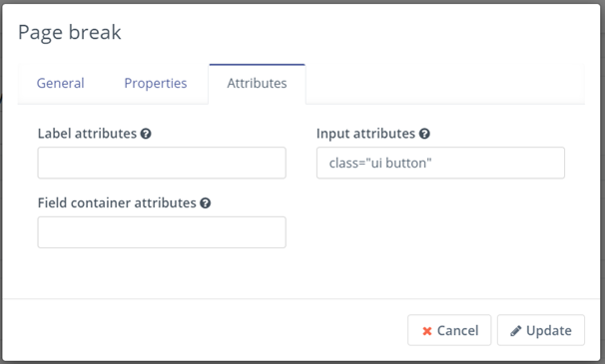Click the "Field container attributes" label text

click(117, 202)
